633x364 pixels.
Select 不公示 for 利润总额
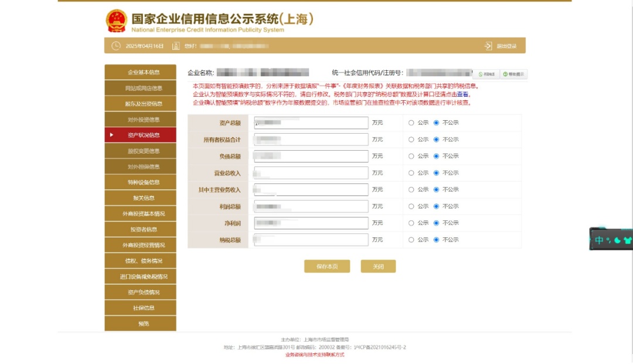[x=436, y=206]
